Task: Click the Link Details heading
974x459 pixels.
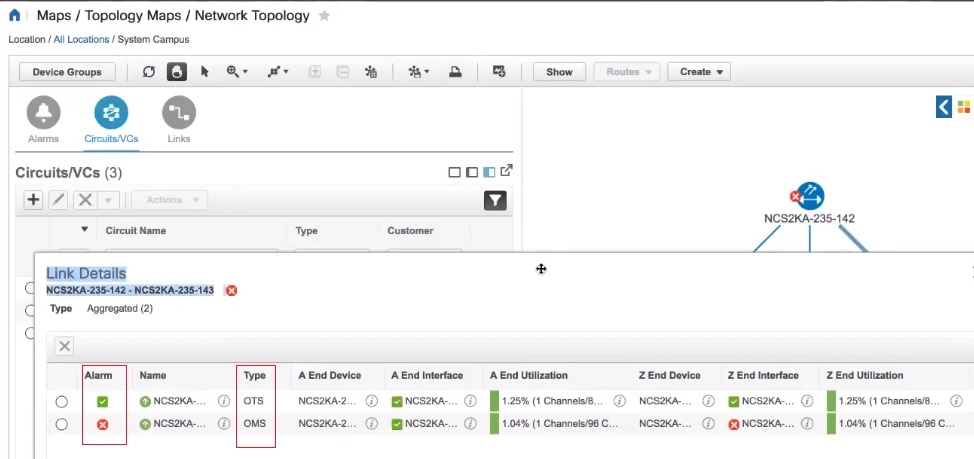Action: [x=86, y=273]
